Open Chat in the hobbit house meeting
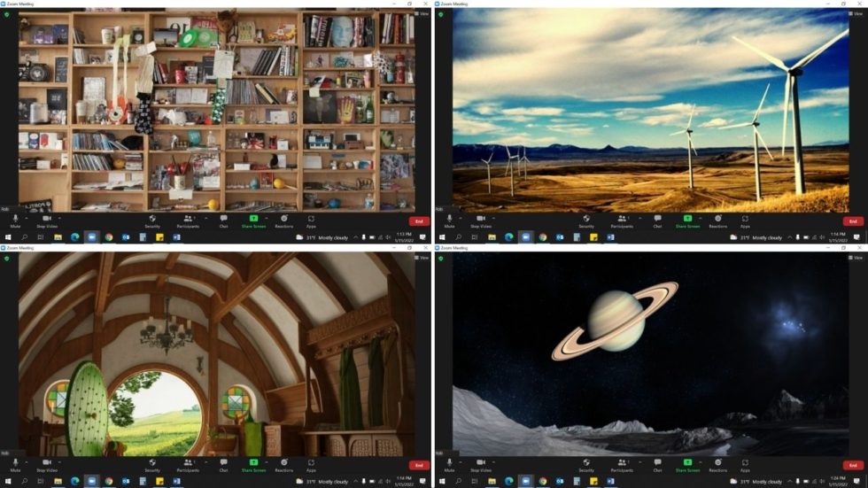868x488 pixels. 223,464
